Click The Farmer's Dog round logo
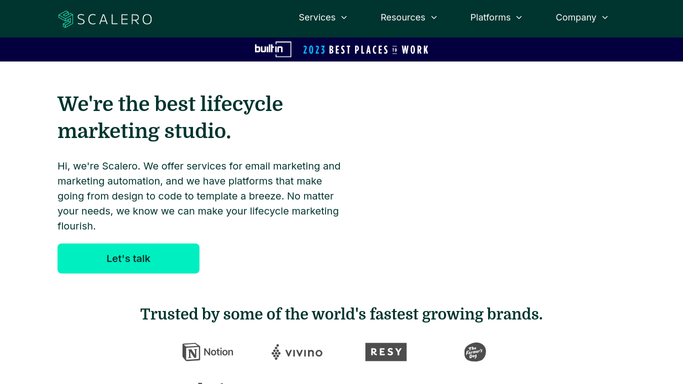 point(475,352)
